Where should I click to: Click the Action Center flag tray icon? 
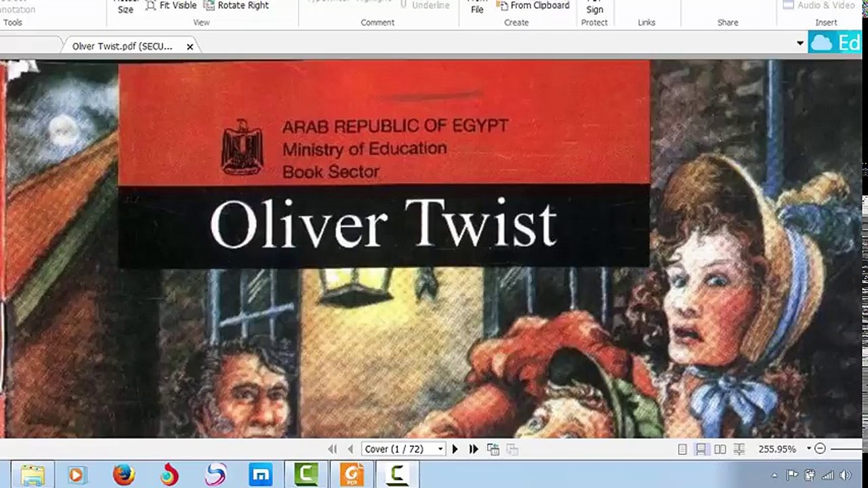point(792,475)
